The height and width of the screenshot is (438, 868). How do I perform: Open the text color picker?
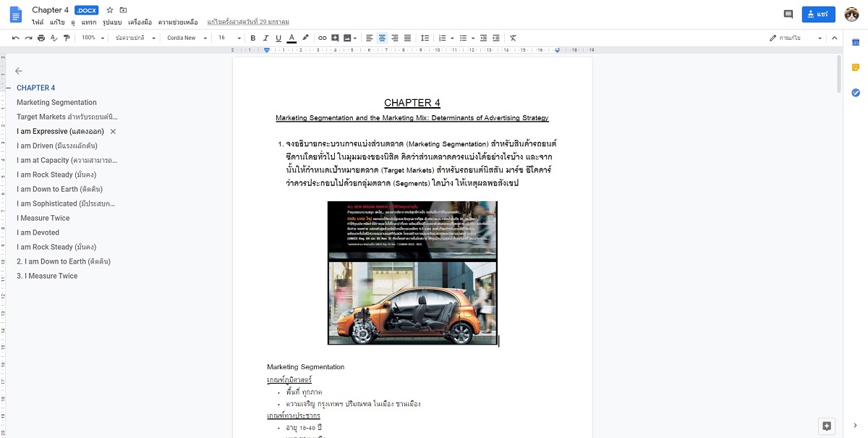tap(292, 38)
